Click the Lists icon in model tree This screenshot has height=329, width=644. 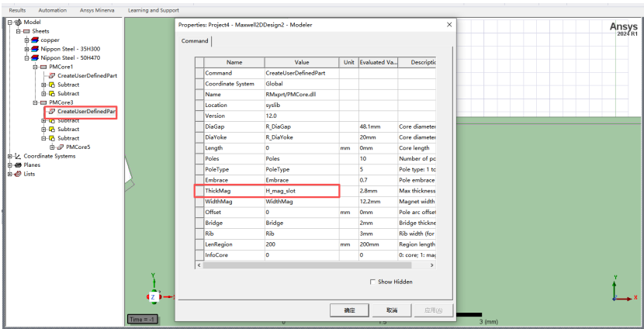coord(18,174)
